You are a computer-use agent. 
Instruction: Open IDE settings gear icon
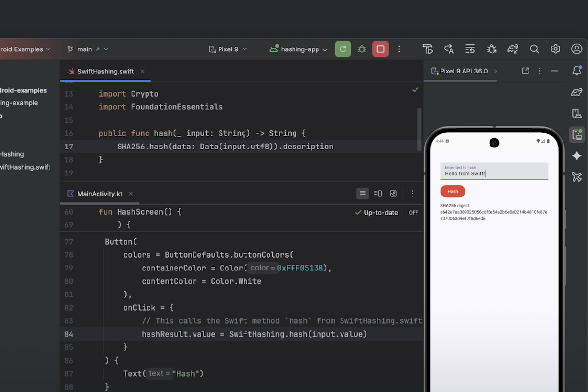click(555, 49)
